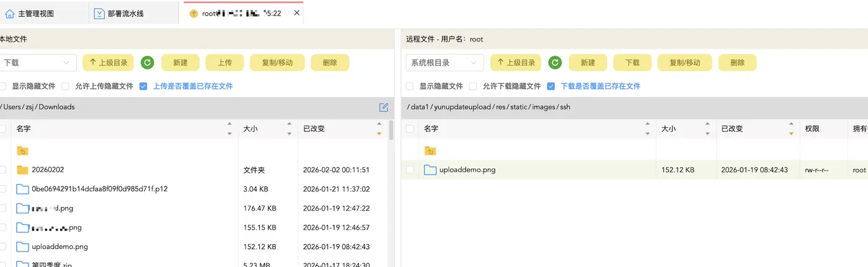The image size is (868, 267).
Task: Check the remote uploaddemo.png row checkbox
Action: coord(410,170)
